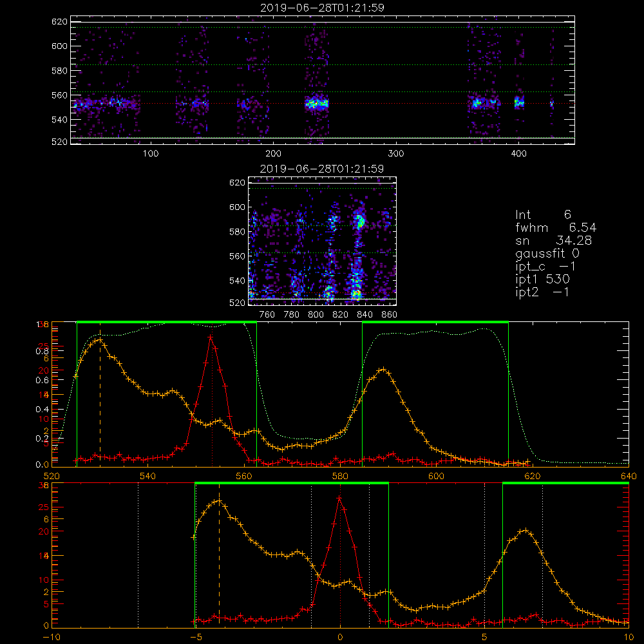Click the orange curve's second peak near 590
The width and height of the screenshot is (644, 644).
click(383, 370)
